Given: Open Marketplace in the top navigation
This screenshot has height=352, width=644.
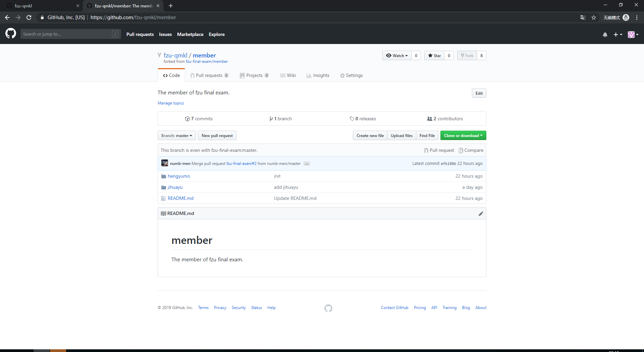Looking at the screenshot, I should point(190,34).
